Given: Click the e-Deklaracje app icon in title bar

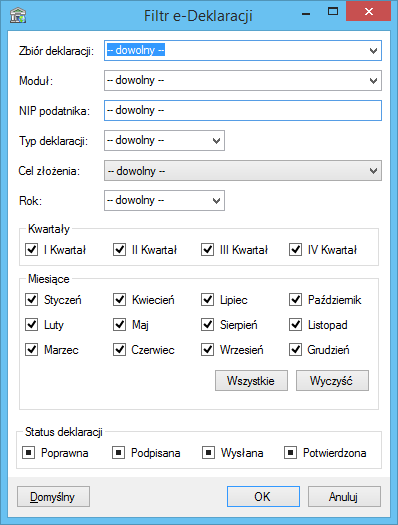Looking at the screenshot, I should (18, 15).
